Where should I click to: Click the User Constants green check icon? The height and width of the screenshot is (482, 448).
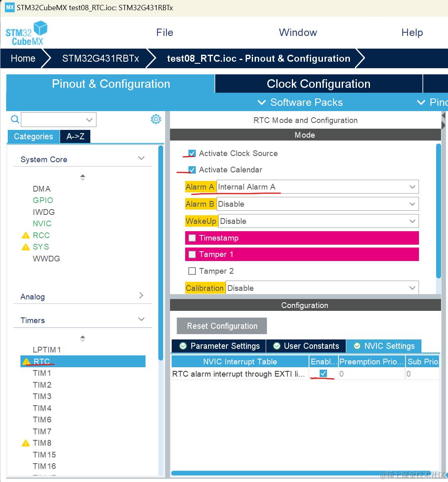(x=277, y=346)
